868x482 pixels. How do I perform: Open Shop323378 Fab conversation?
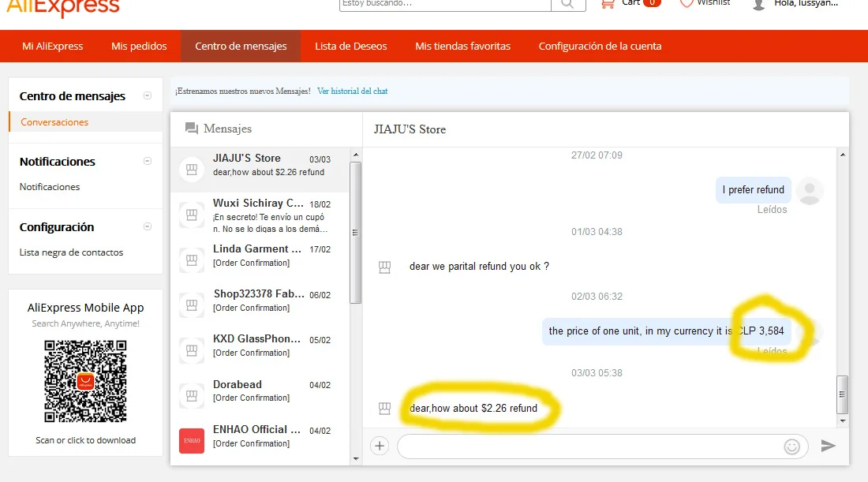pos(260,305)
